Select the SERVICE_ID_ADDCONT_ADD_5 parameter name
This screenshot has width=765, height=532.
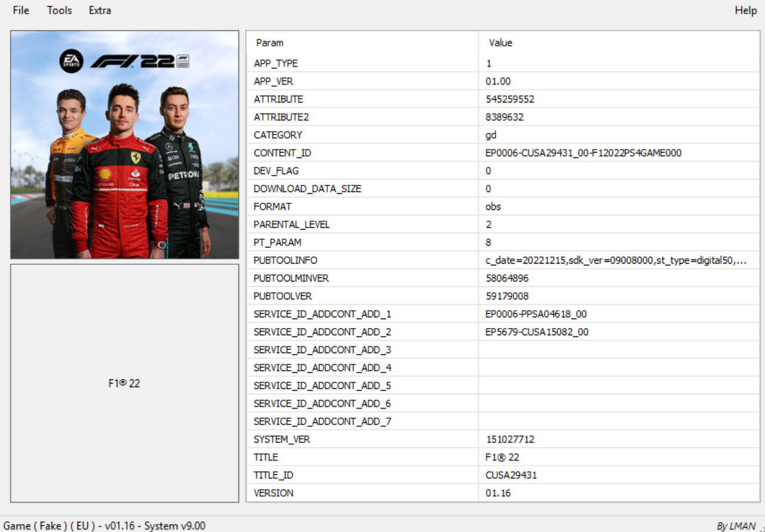(x=323, y=385)
